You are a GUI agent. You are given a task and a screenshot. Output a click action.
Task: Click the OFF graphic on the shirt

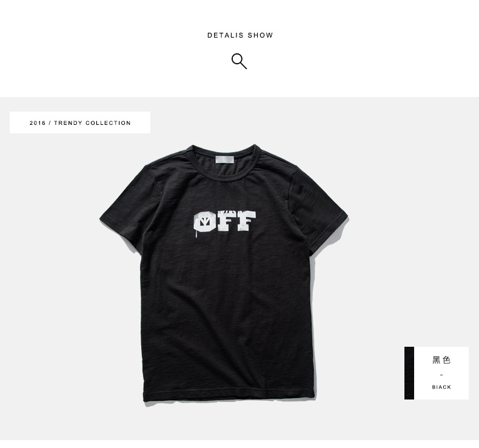tap(224, 221)
